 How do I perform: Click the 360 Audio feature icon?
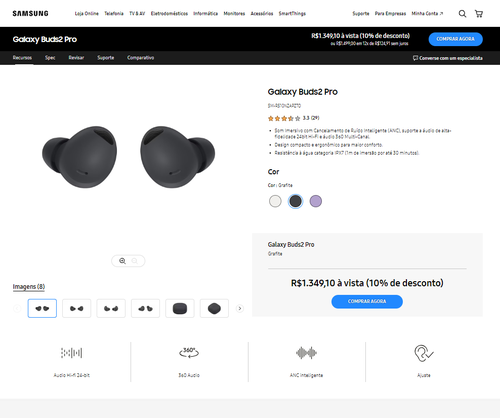(189, 353)
